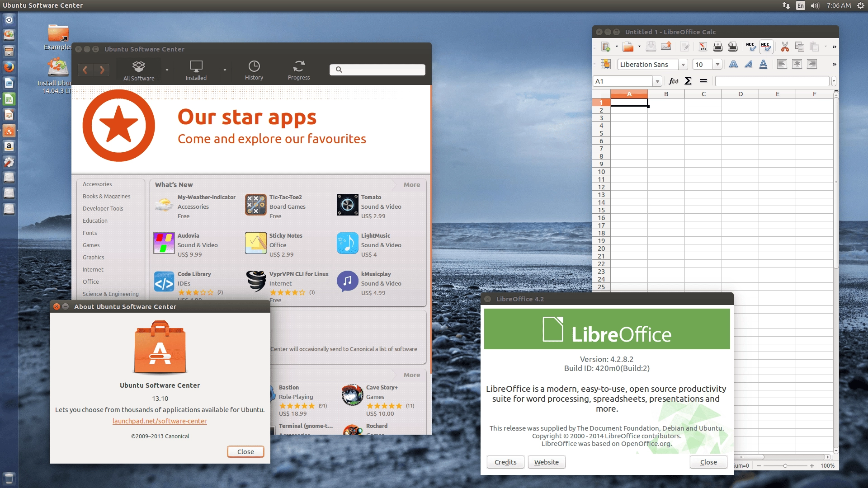Click the Function equals sign icon
This screenshot has height=488, width=868.
703,81
